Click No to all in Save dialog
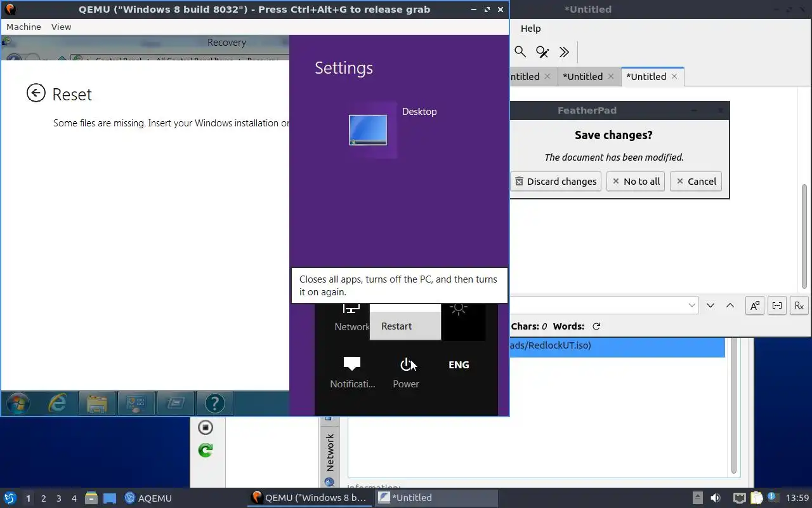This screenshot has width=812, height=508. tap(635, 181)
